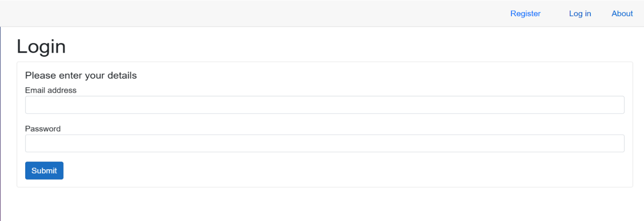Place cursor in the password box
The image size is (644, 221).
coord(324,143)
